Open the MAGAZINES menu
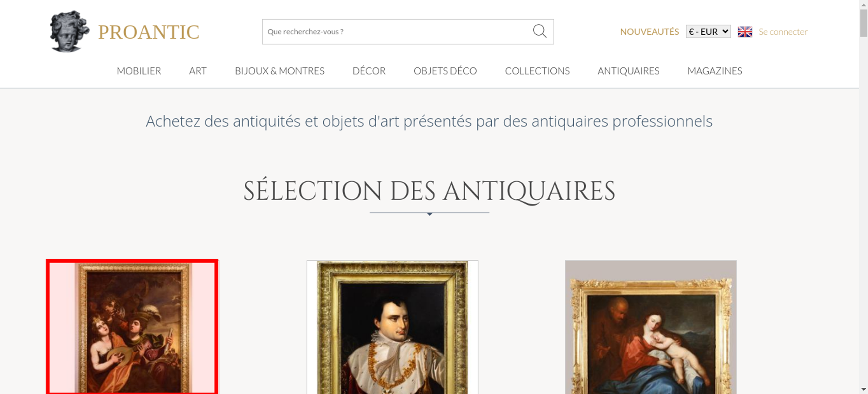868x394 pixels. pyautogui.click(x=715, y=71)
